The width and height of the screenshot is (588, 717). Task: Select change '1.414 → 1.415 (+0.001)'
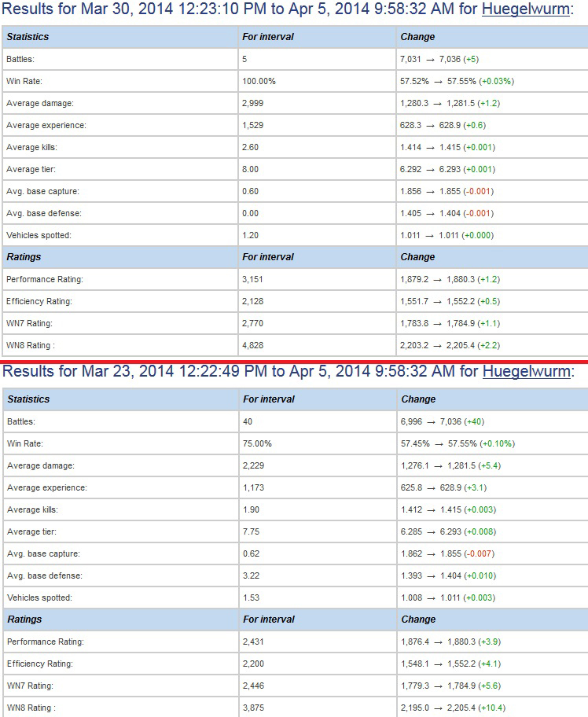(447, 147)
